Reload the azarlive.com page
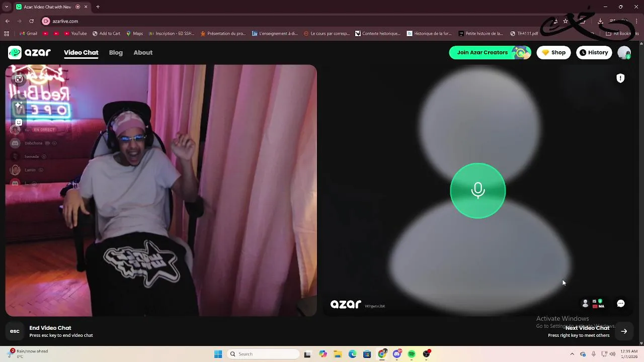 31,21
